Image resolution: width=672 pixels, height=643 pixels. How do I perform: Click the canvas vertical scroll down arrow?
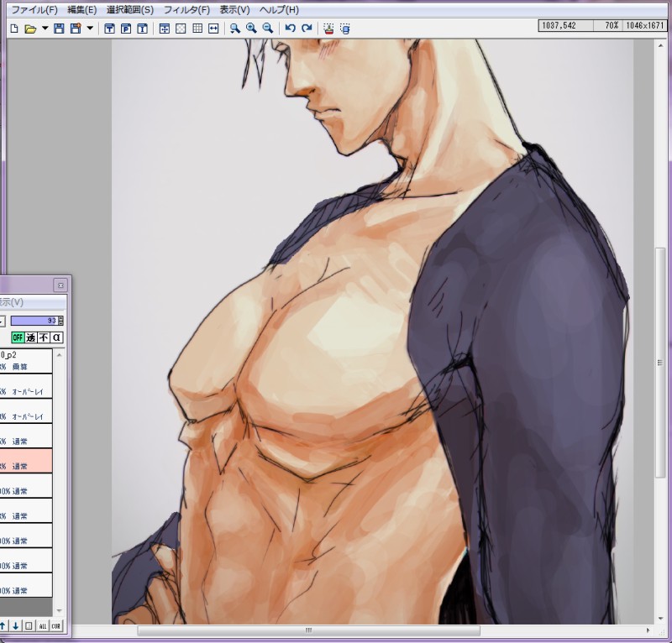[660, 619]
